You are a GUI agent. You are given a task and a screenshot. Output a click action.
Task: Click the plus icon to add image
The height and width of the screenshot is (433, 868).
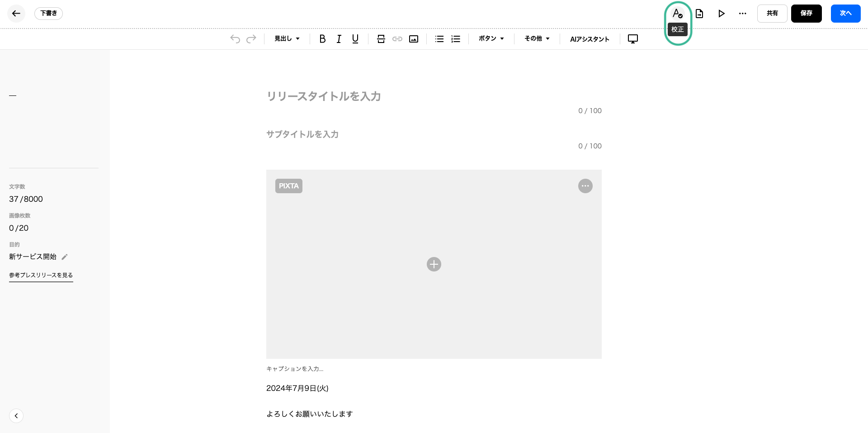point(434,264)
